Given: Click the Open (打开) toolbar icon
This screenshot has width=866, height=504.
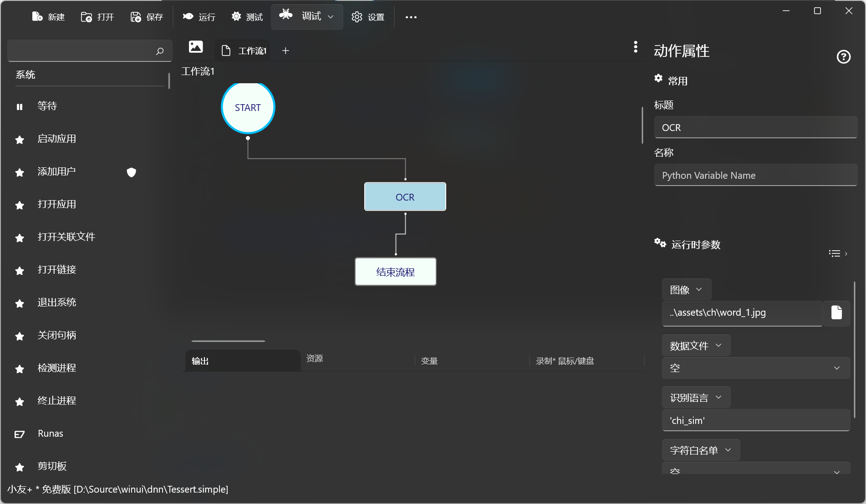Looking at the screenshot, I should coord(86,17).
